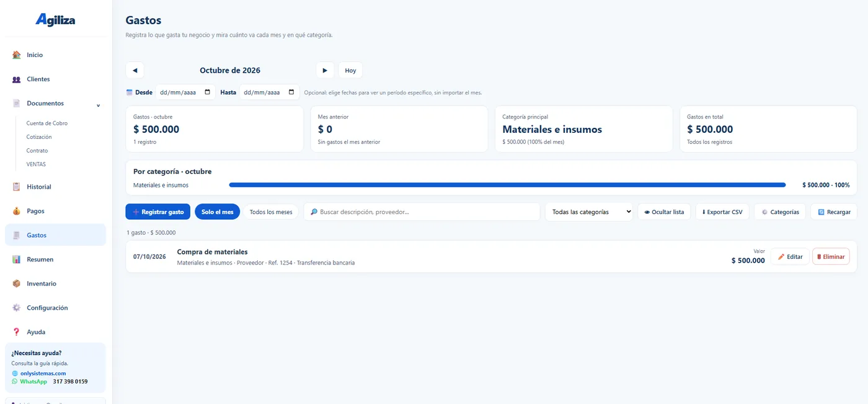Click the Desde date input field
Viewport: 868px width, 404px height.
click(x=185, y=92)
